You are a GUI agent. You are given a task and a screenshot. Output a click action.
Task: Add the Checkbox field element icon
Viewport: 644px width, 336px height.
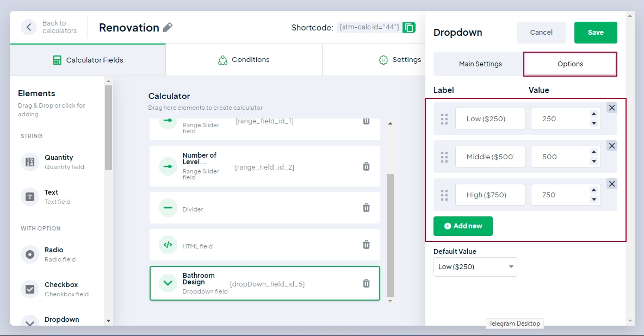(x=29, y=289)
